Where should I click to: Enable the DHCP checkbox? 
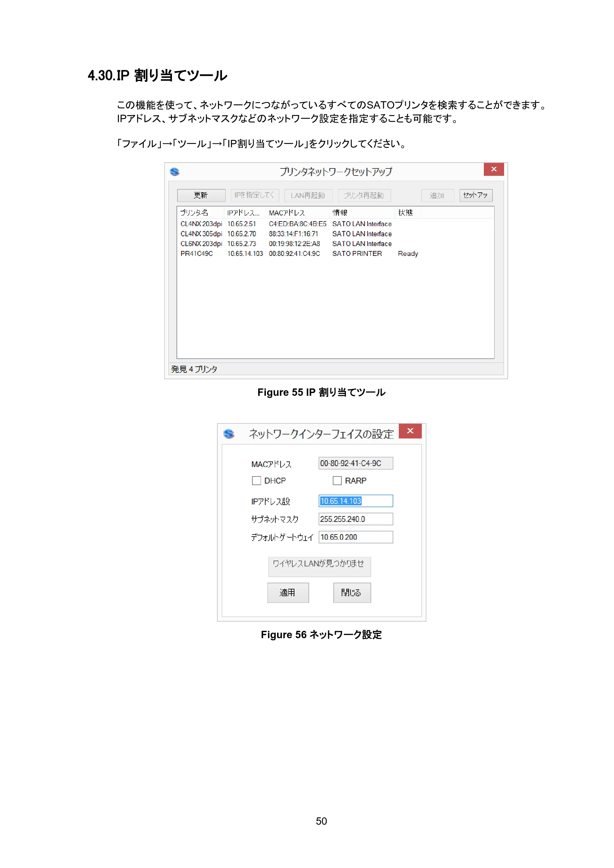click(256, 480)
